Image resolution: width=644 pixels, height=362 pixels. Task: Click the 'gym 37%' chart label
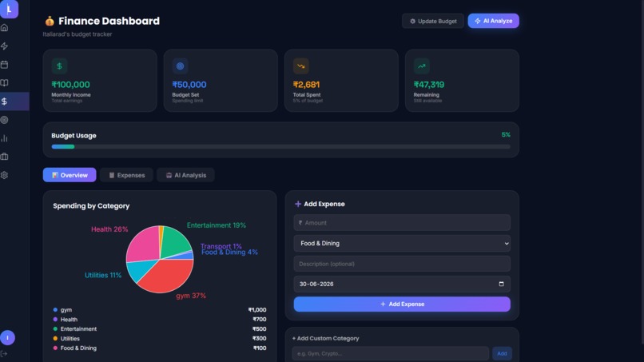191,296
